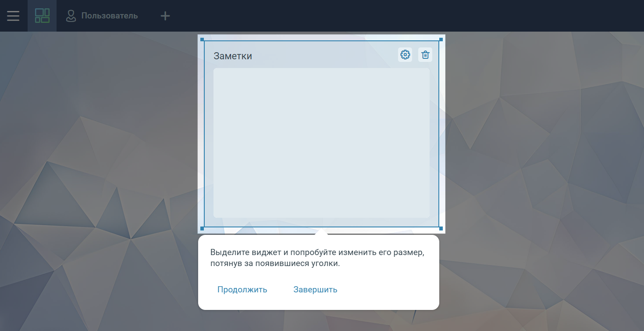Select the dashboard widgets layout icon
Screen dimensions: 644x331
coord(42,16)
